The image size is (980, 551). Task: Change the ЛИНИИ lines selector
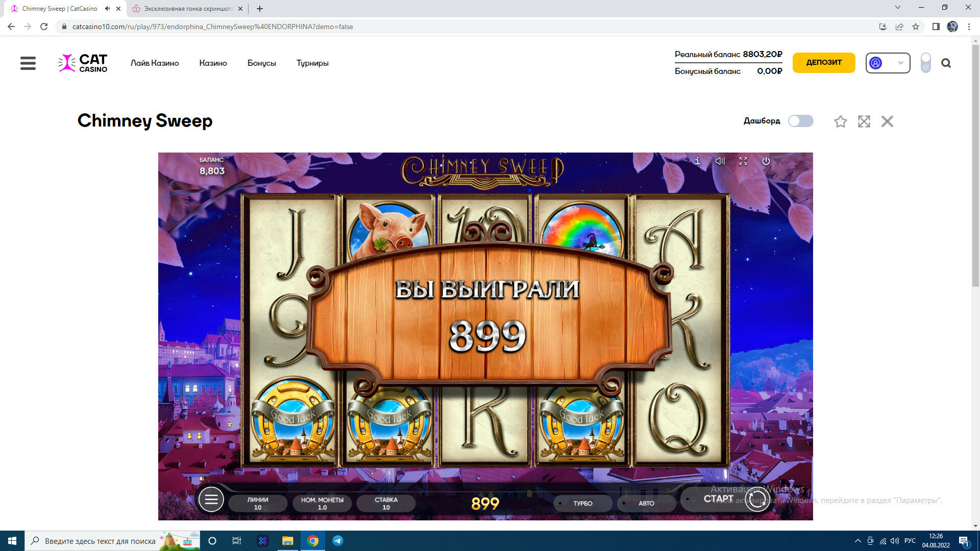pyautogui.click(x=258, y=503)
